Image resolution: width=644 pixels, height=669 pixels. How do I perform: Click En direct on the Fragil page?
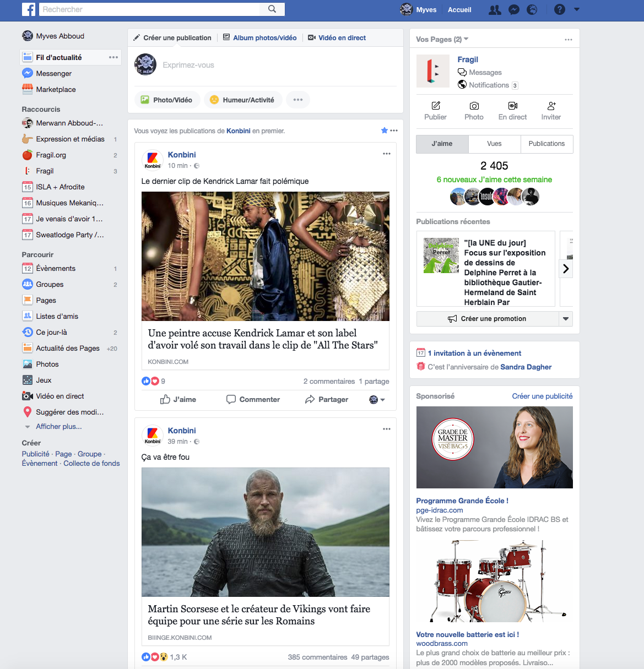pyautogui.click(x=512, y=111)
